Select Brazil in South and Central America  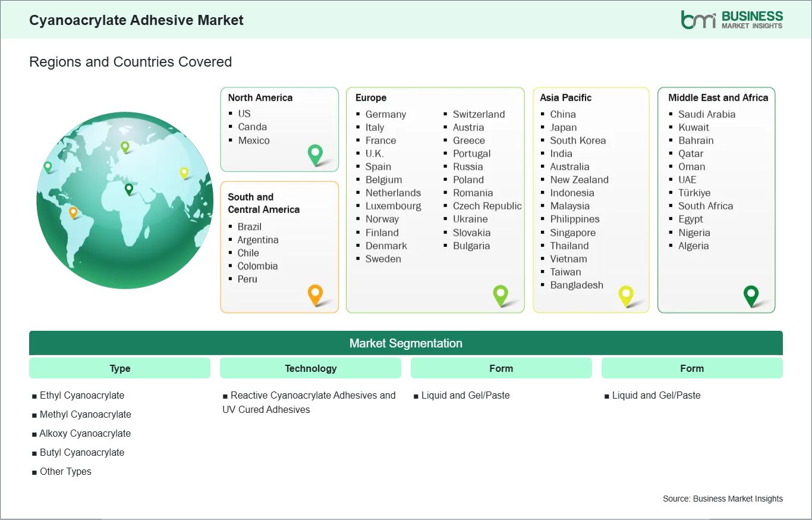tap(249, 227)
